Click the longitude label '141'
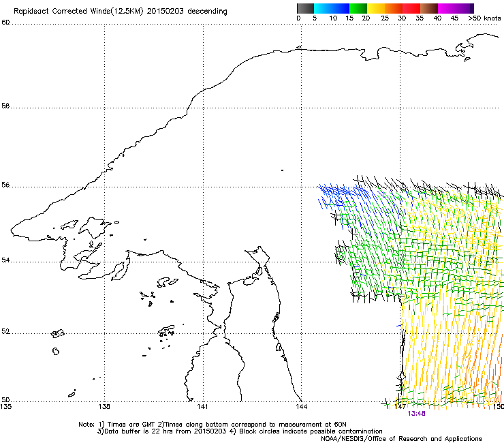 202,407
